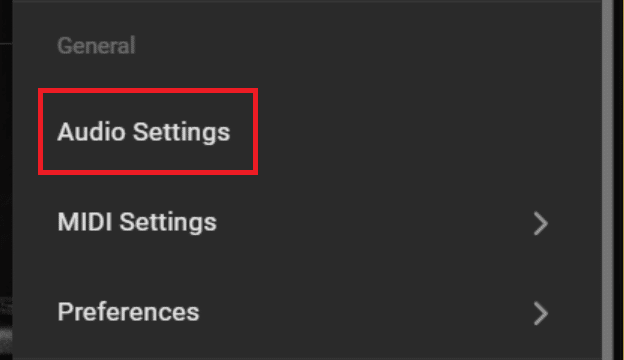Screen dimensions: 624x360
Task: Click the blank area between Preferences text and arrow
Action: pyautogui.click(x=366, y=312)
